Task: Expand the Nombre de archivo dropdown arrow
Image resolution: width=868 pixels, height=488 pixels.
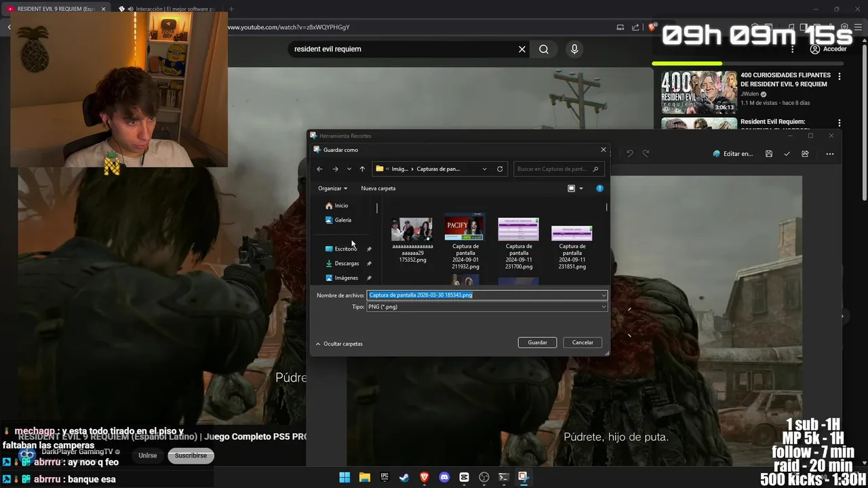Action: [604, 295]
